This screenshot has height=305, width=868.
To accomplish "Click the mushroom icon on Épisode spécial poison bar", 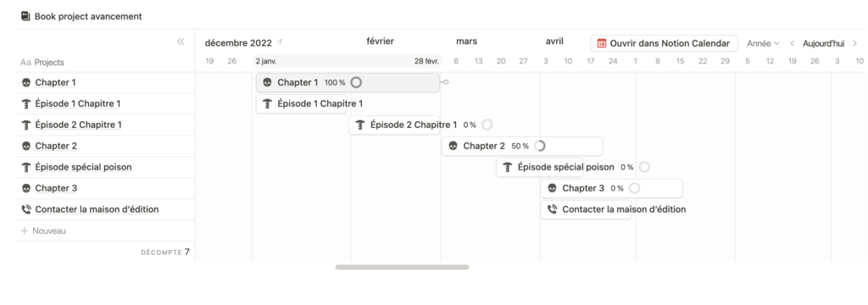I will tap(507, 167).
